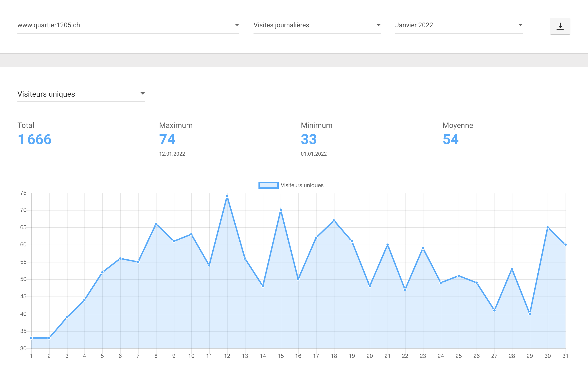
Task: Expand the Visiteurs uniques metric dropdown
Action: coord(81,94)
